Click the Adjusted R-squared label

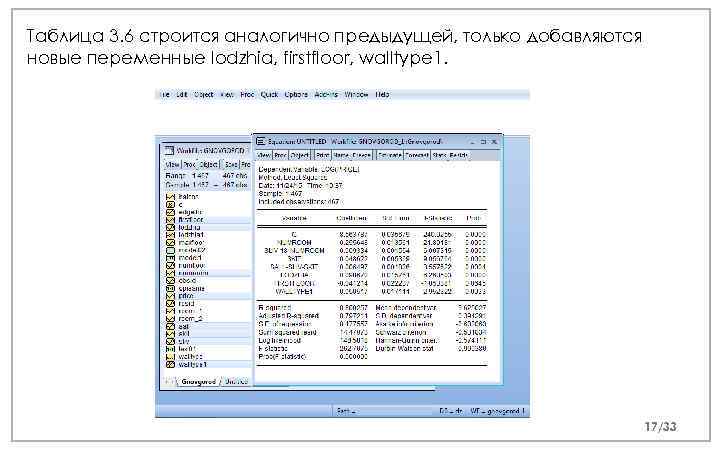point(289,316)
